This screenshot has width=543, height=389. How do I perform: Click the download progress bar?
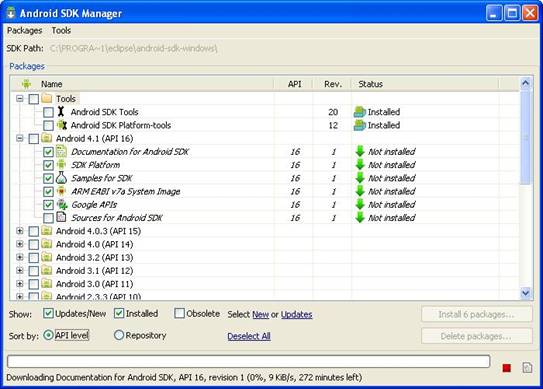click(x=249, y=361)
